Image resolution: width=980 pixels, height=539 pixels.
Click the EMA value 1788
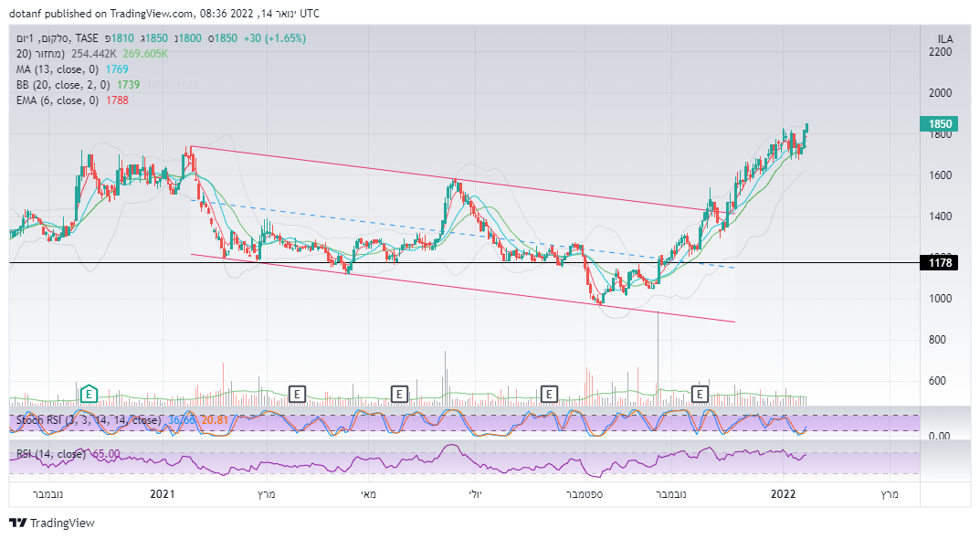coord(117,100)
